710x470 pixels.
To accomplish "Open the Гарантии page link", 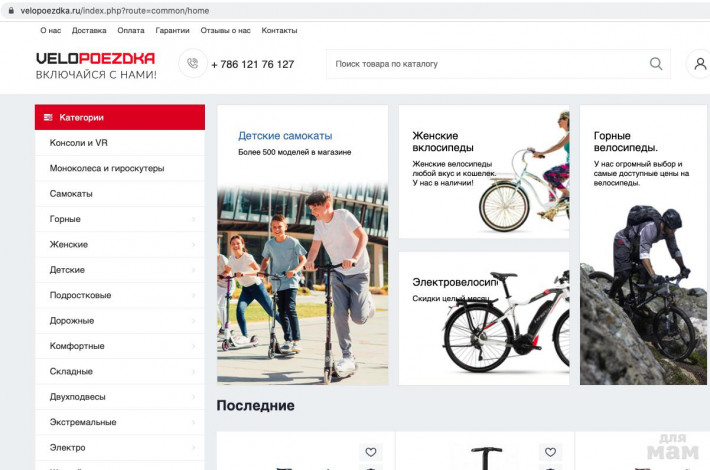I will [x=172, y=30].
